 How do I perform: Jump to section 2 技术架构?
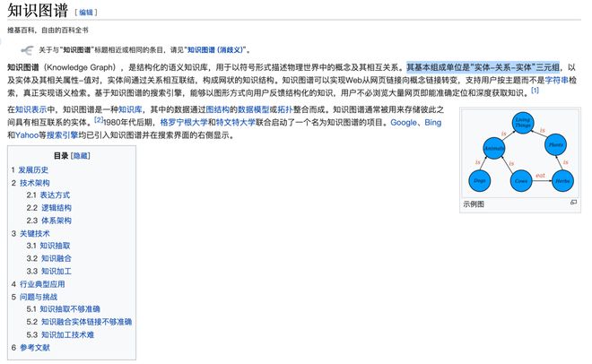30,183
